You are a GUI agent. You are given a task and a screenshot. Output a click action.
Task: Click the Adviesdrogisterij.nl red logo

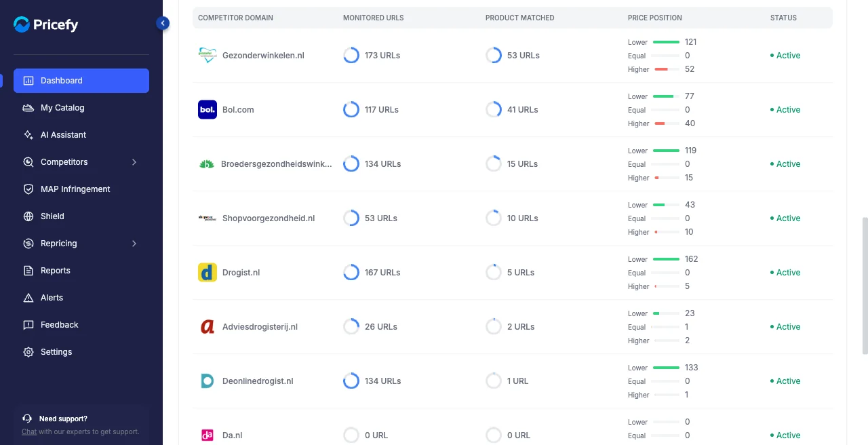[208, 327]
